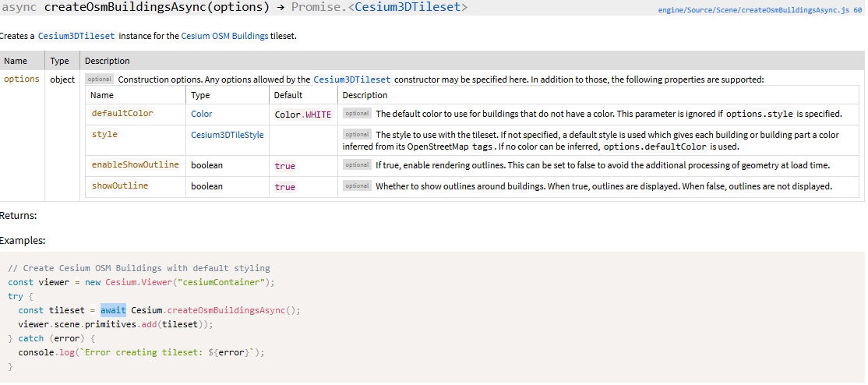
Task: Click the enableShowOutline property name
Action: (135, 165)
